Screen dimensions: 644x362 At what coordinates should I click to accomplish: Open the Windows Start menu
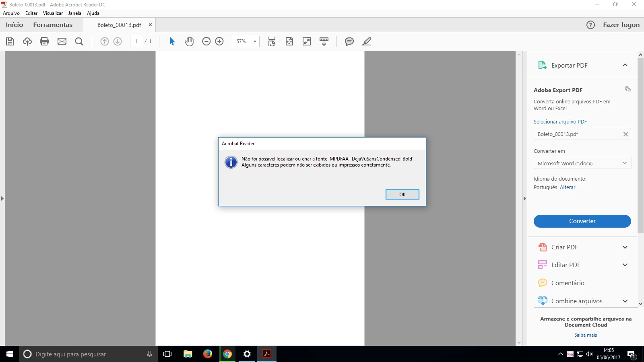[x=10, y=354]
